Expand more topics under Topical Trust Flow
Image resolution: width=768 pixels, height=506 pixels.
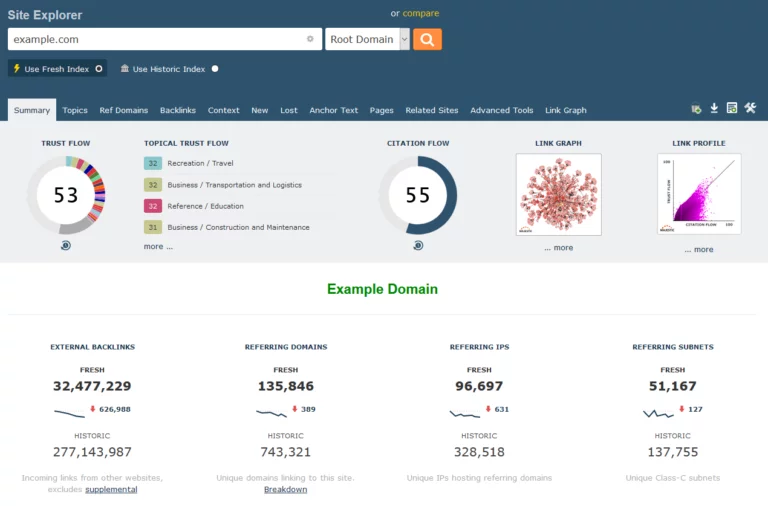[x=158, y=246]
